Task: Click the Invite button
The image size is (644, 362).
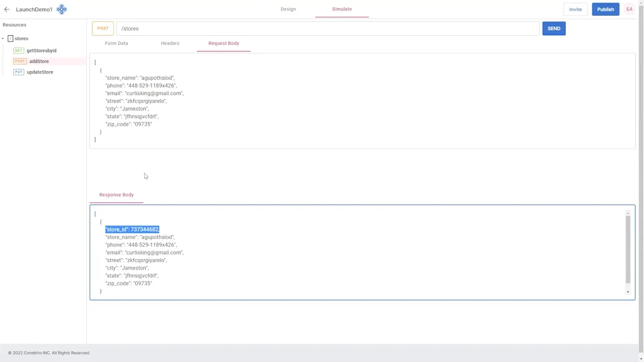Action: (575, 9)
